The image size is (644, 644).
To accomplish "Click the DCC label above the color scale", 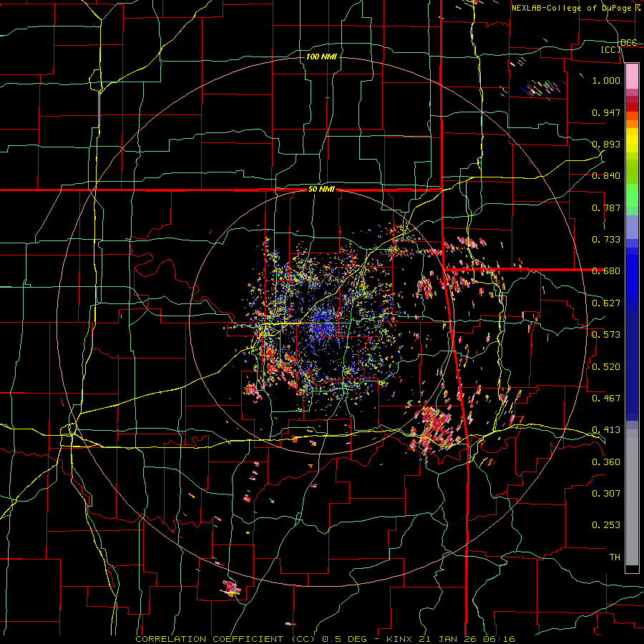I will click(x=629, y=43).
